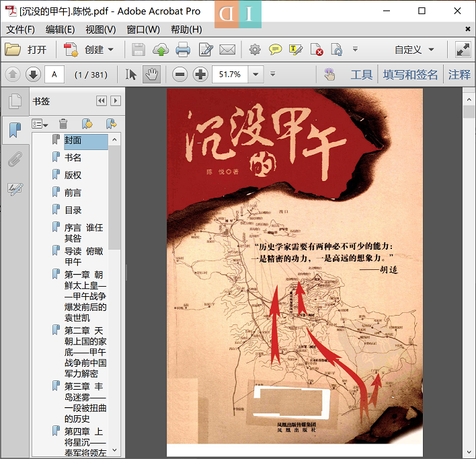Open the 填写和签名 pane
Image resolution: width=476 pixels, height=459 pixels.
click(410, 75)
